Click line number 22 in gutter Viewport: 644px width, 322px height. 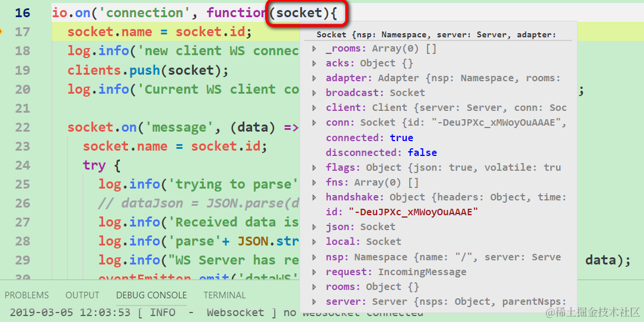coord(23,127)
